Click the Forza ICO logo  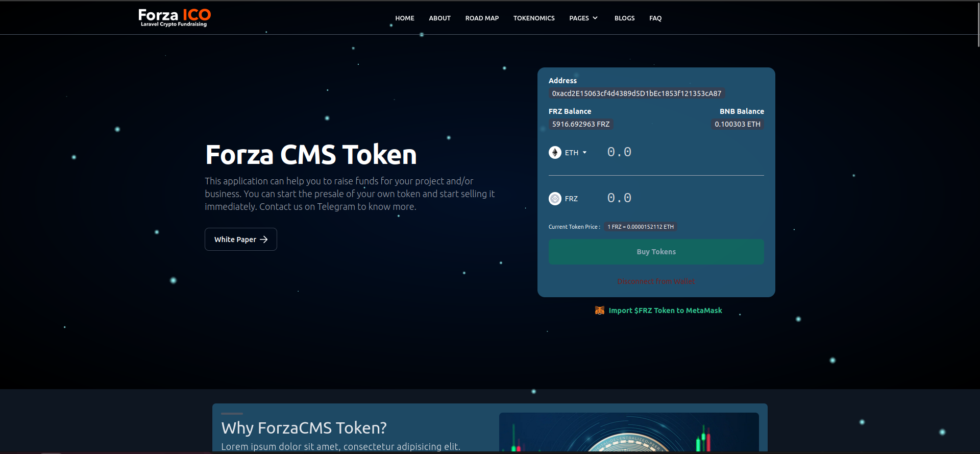click(175, 17)
